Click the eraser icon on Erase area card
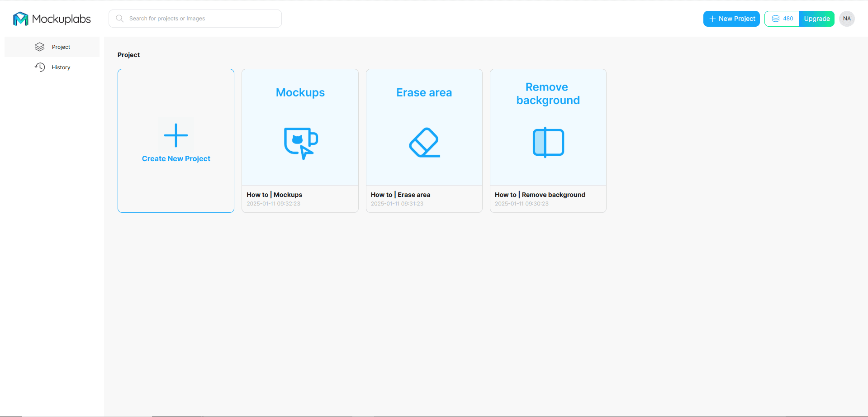 pyautogui.click(x=424, y=143)
